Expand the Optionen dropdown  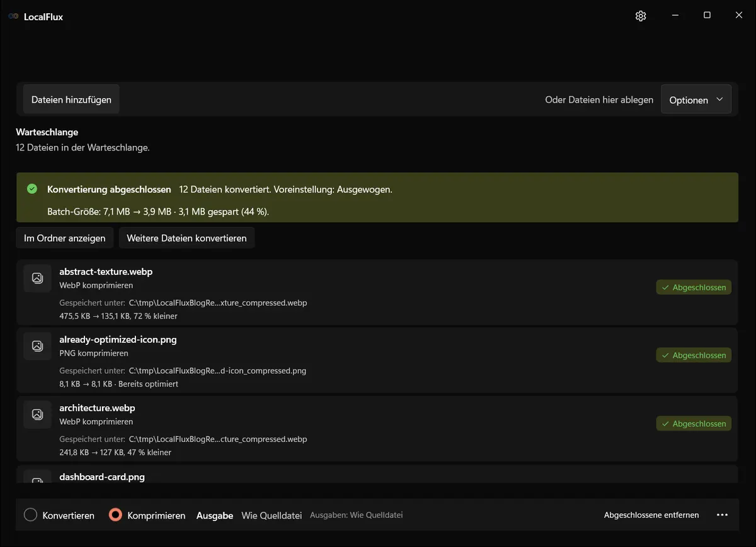pyautogui.click(x=696, y=99)
